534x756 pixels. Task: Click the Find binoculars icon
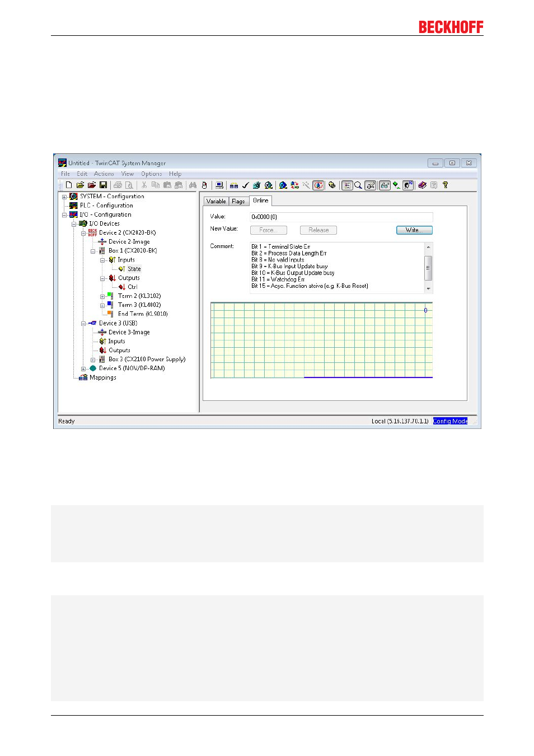tap(193, 185)
